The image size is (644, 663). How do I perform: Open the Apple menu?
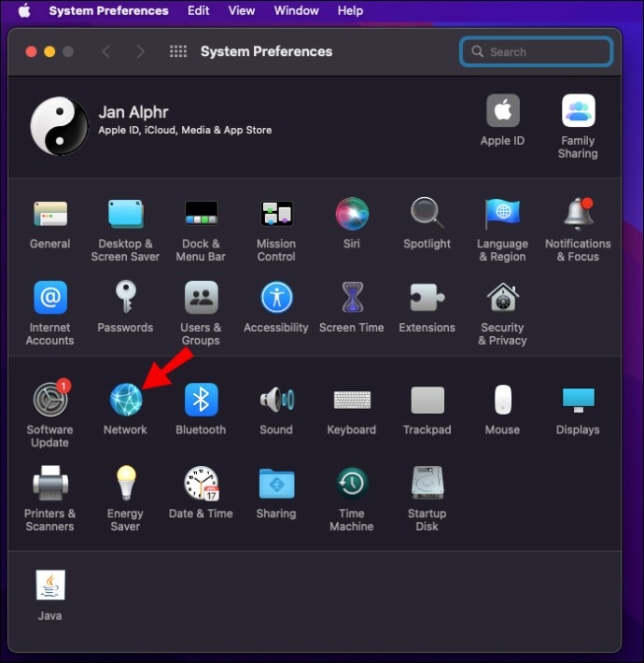coord(24,10)
